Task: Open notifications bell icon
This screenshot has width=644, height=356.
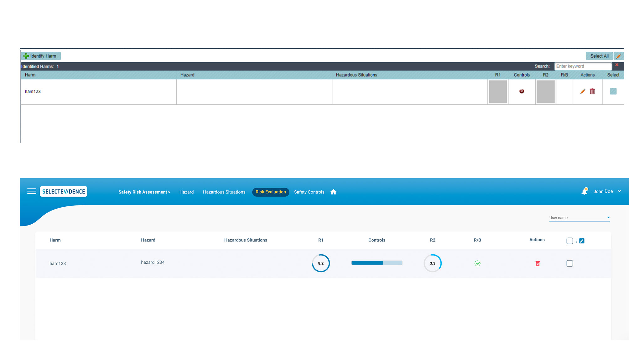Action: (x=584, y=192)
